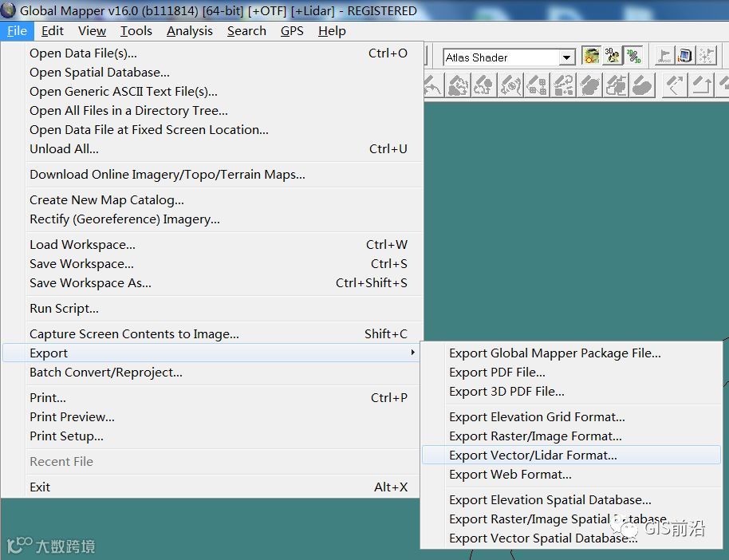This screenshot has width=729, height=560.
Task: Open the 3D view icon
Action: coord(613,57)
